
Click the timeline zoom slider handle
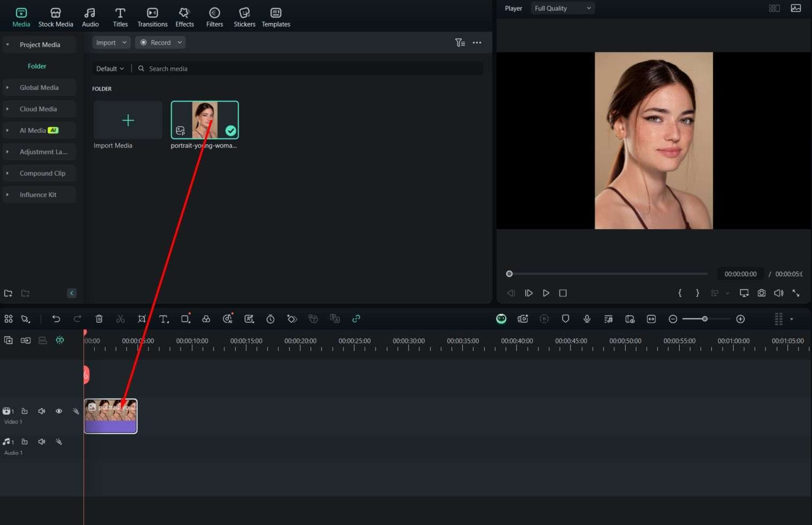pos(705,319)
